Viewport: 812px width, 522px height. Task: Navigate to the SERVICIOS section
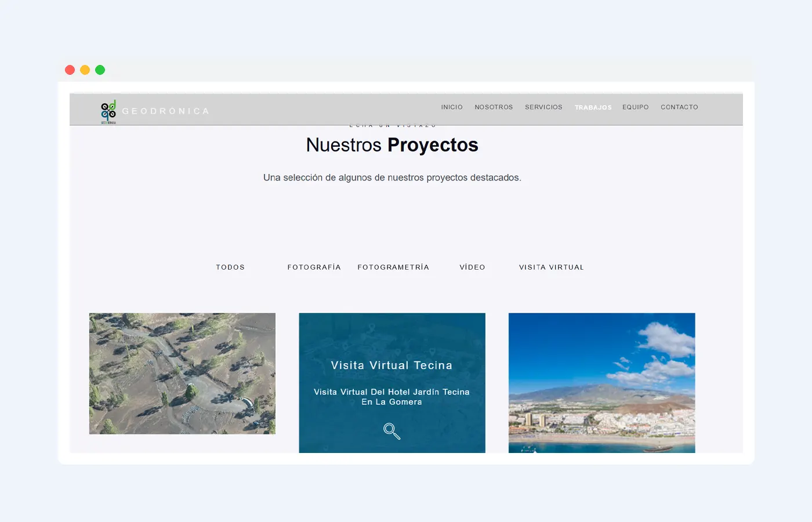(543, 107)
